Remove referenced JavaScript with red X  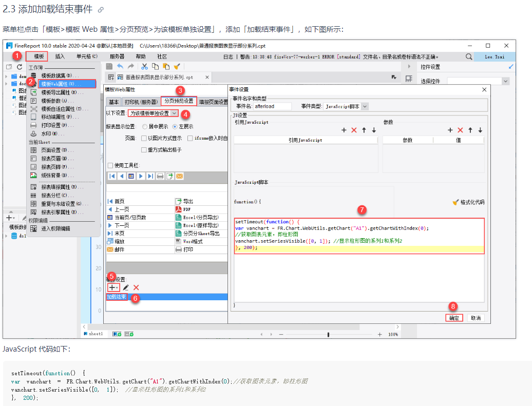pyautogui.click(x=354, y=130)
